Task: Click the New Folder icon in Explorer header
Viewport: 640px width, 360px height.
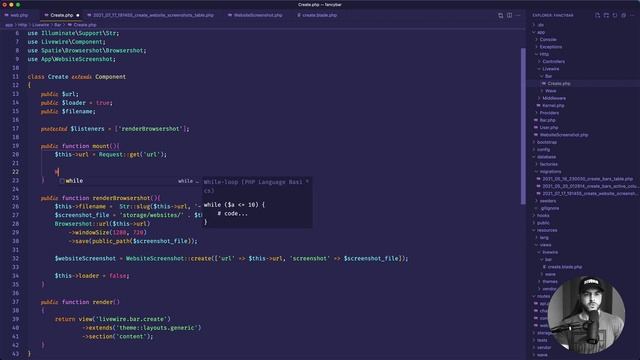Action: tap(606, 15)
